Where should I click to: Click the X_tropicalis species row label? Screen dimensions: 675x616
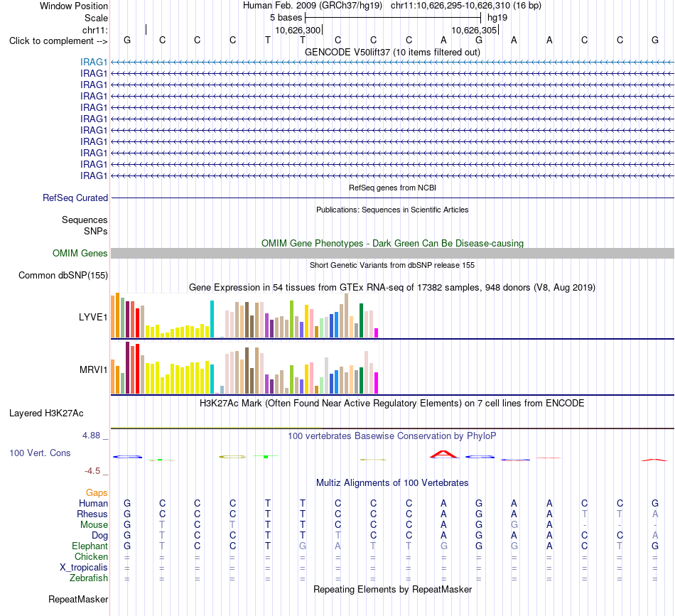84,568
